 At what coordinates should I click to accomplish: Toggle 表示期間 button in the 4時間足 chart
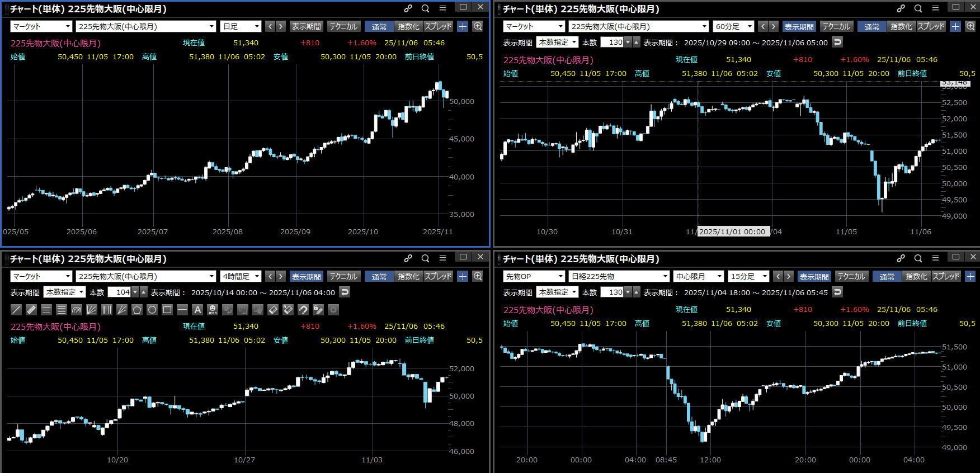pyautogui.click(x=306, y=277)
